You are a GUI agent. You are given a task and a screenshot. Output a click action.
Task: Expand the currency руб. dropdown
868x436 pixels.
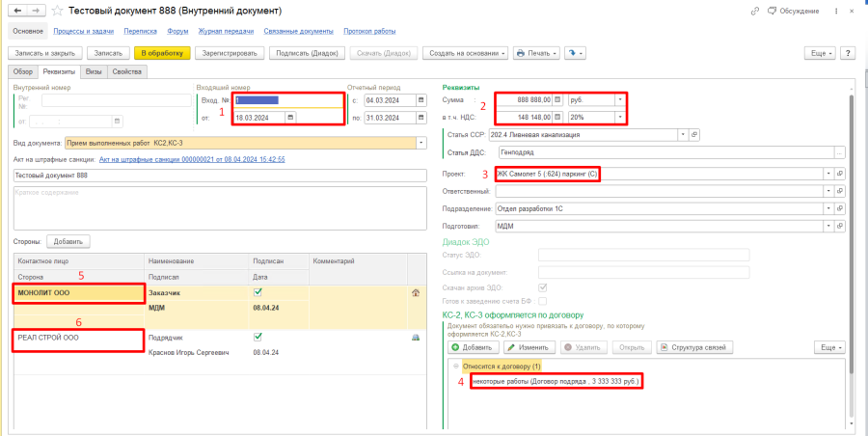620,99
